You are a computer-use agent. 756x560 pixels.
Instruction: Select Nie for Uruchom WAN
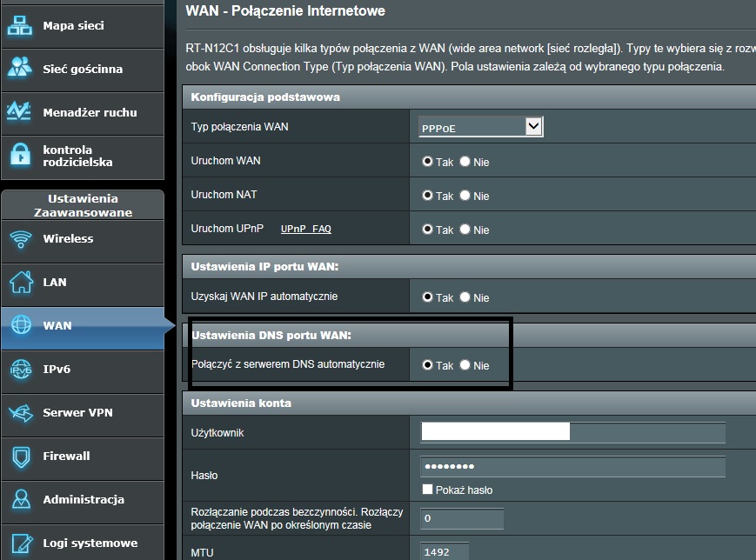coord(465,162)
